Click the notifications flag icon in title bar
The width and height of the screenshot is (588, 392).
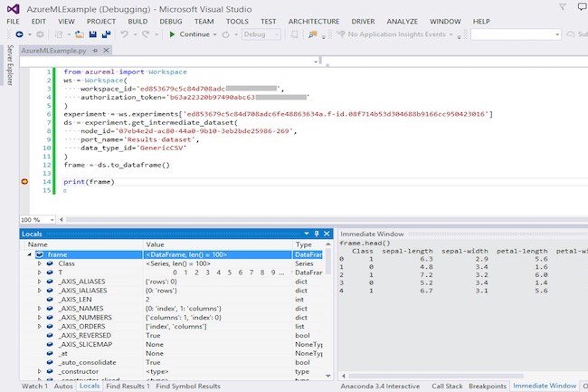tap(563, 6)
